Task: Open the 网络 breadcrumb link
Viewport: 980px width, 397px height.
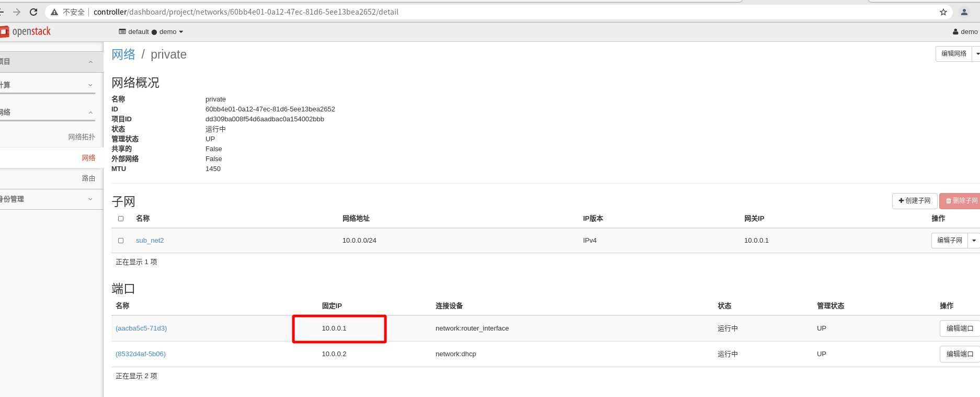Action: tap(123, 54)
